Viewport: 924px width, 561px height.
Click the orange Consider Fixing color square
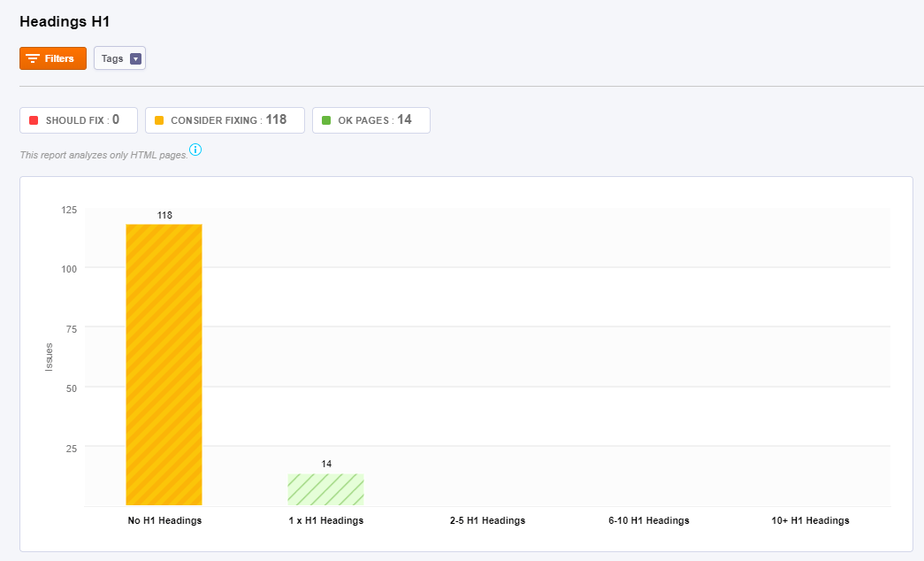159,120
